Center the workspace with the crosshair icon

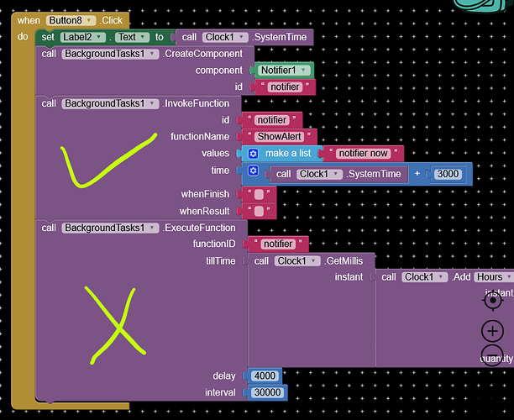tap(492, 301)
